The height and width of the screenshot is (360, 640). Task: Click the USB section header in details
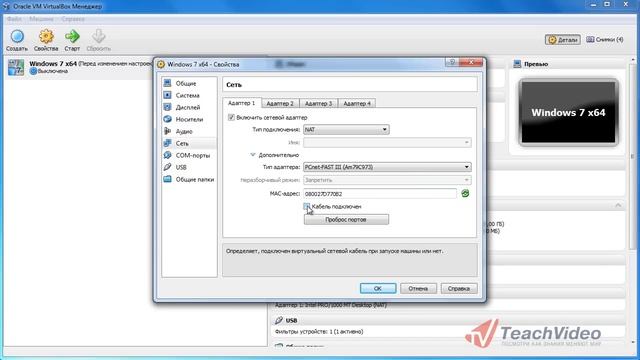[449, 320]
